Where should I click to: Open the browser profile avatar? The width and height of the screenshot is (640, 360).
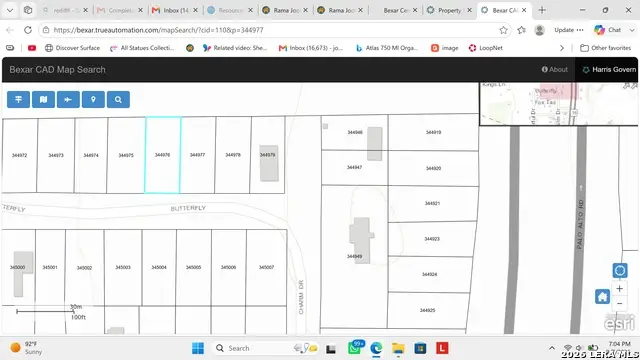tap(539, 30)
